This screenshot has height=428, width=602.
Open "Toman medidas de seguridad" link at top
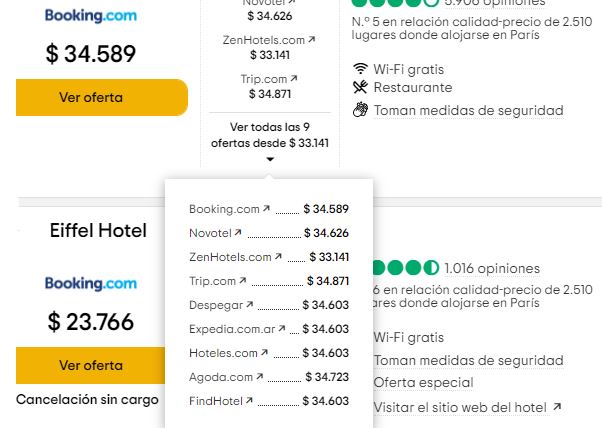point(468,111)
